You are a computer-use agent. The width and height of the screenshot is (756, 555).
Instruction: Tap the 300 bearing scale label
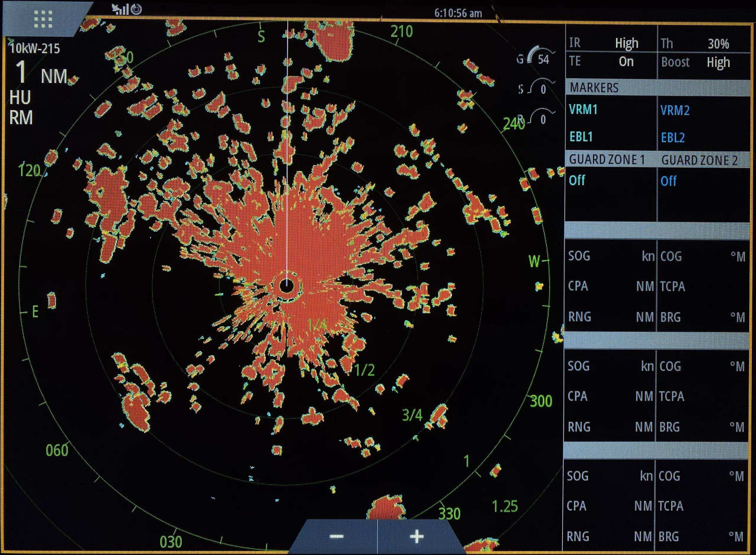541,401
